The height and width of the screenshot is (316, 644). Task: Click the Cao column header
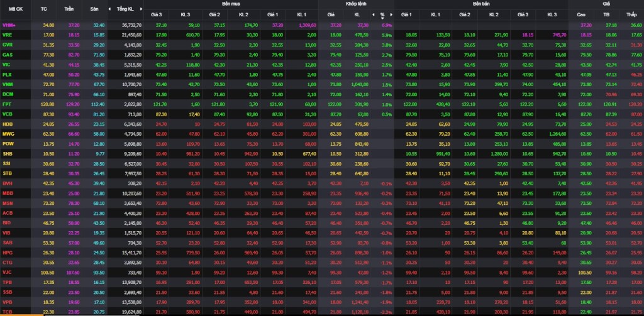580,14
